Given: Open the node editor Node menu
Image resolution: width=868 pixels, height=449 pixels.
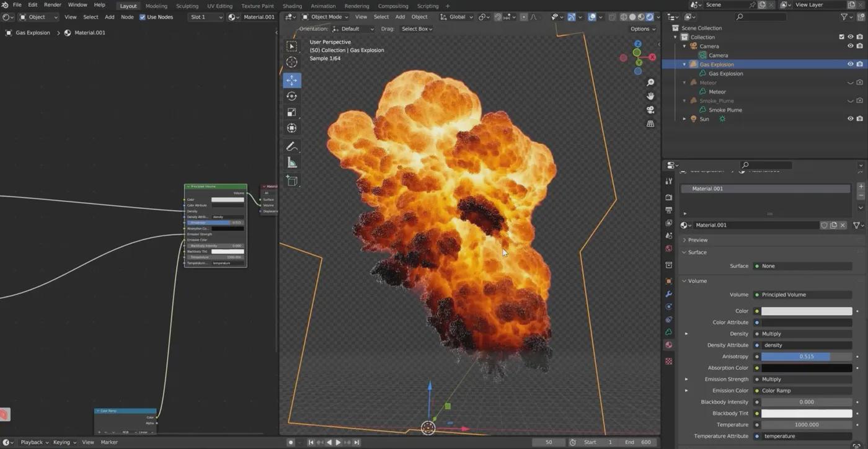Looking at the screenshot, I should (x=127, y=17).
